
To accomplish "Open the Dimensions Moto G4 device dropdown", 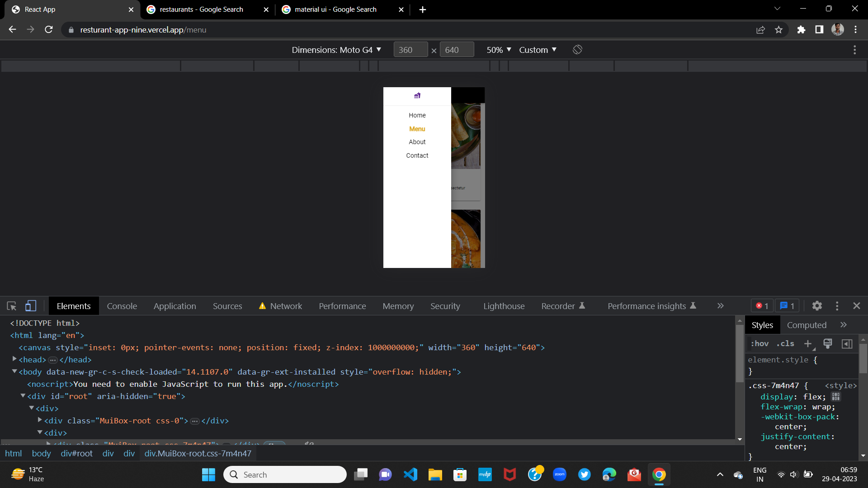I will pos(336,50).
